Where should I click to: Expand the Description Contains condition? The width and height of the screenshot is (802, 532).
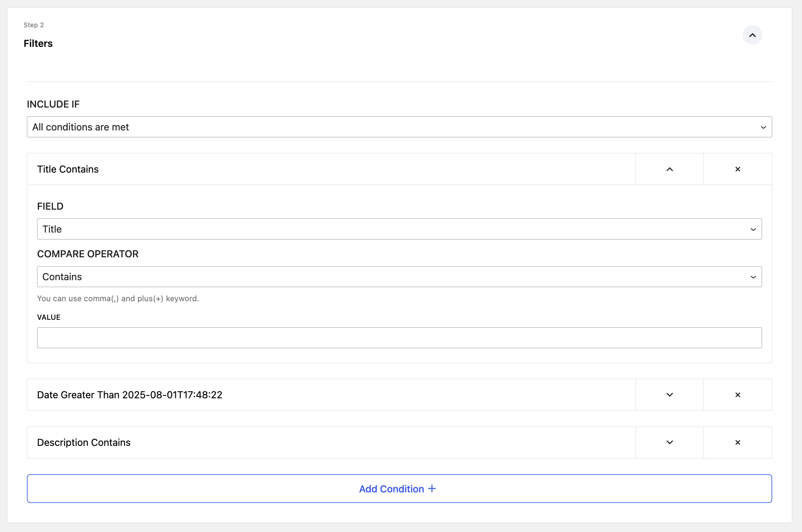point(669,443)
